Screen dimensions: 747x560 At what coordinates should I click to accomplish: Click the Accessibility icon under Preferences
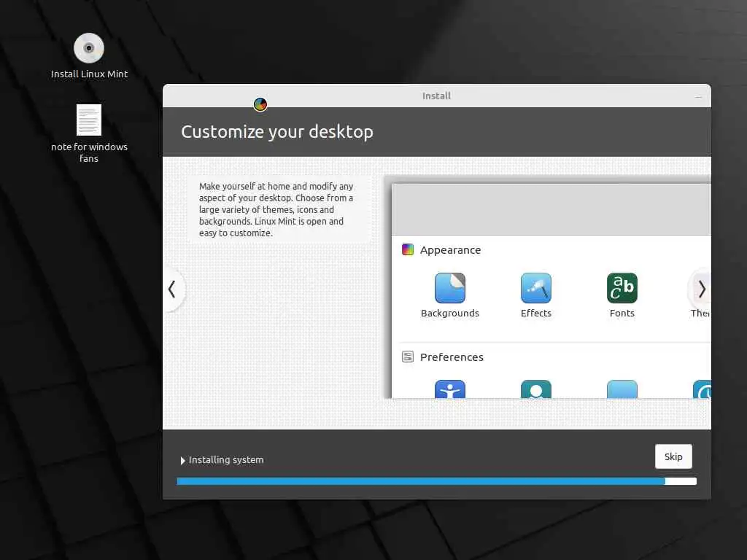click(449, 389)
